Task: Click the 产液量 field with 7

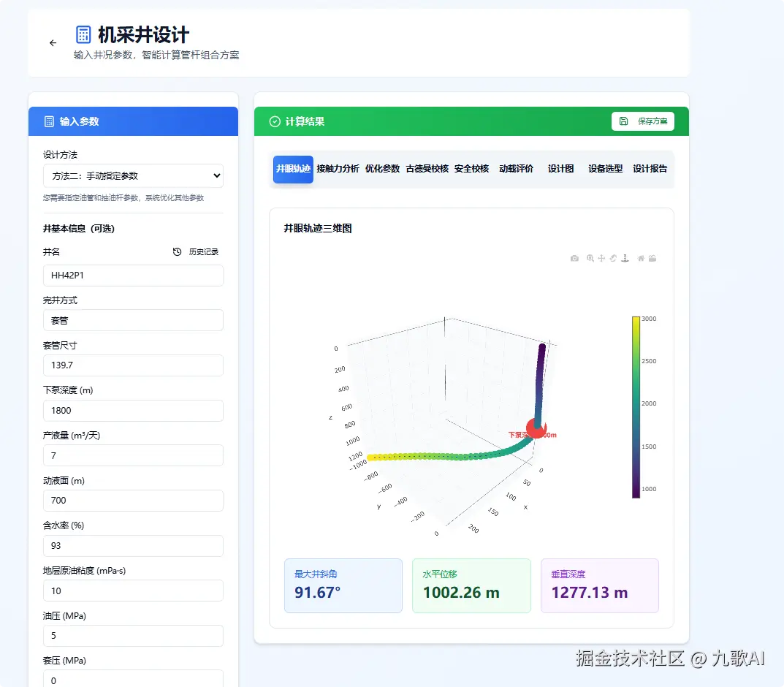Action: (133, 455)
